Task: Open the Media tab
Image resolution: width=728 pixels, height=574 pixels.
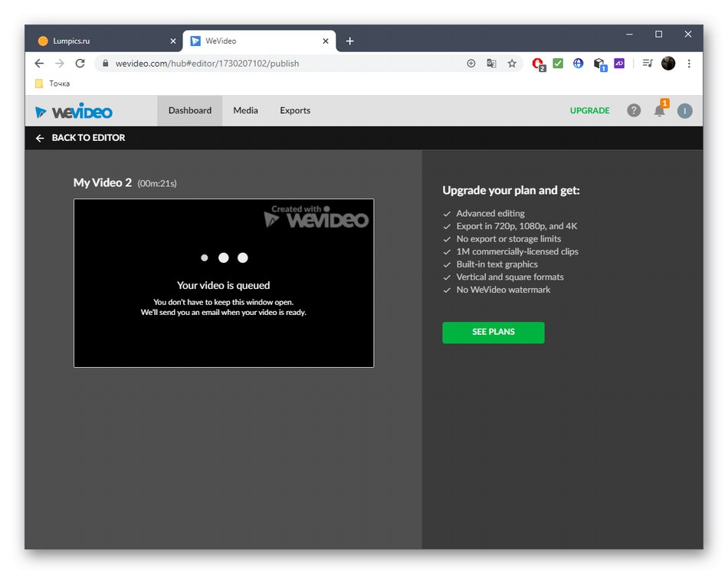Action: [246, 110]
